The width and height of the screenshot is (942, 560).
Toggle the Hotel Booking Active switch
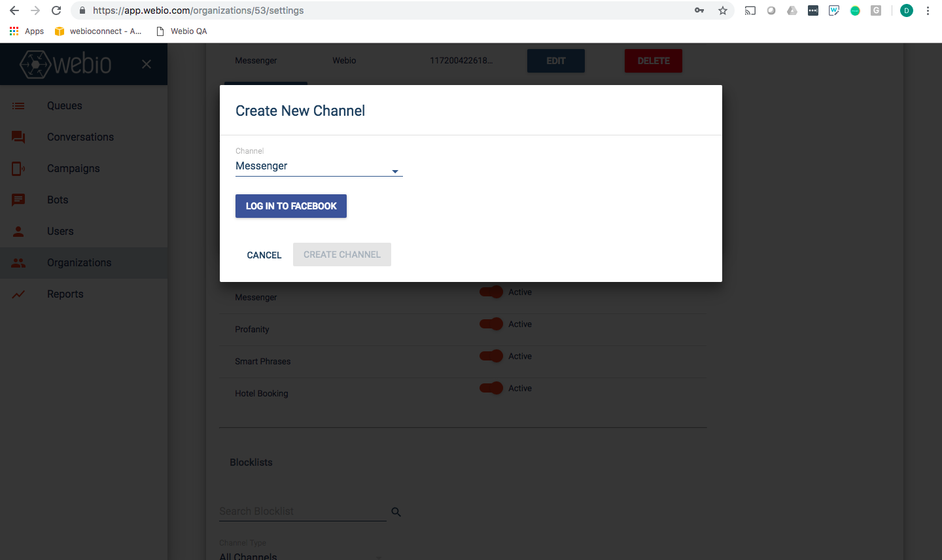(491, 388)
